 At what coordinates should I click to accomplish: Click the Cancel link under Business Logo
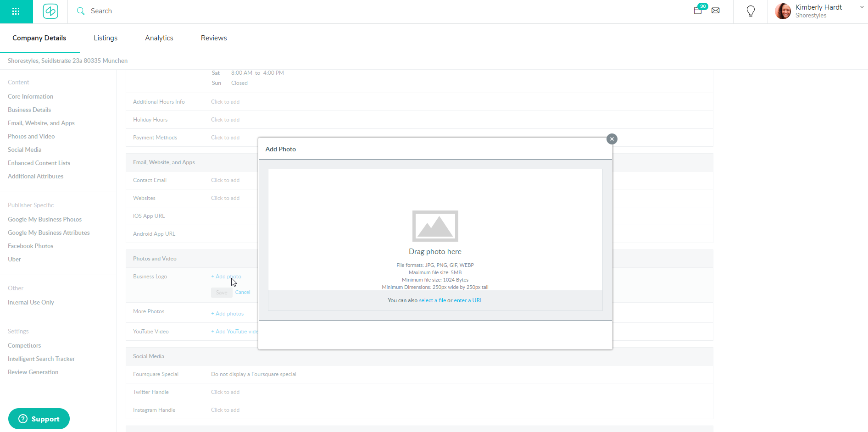[243, 292]
